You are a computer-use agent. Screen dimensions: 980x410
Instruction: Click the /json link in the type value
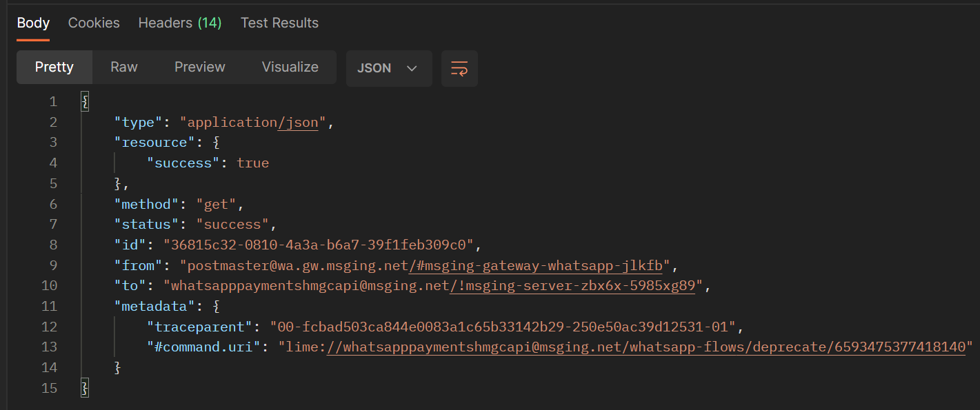pyautogui.click(x=298, y=123)
